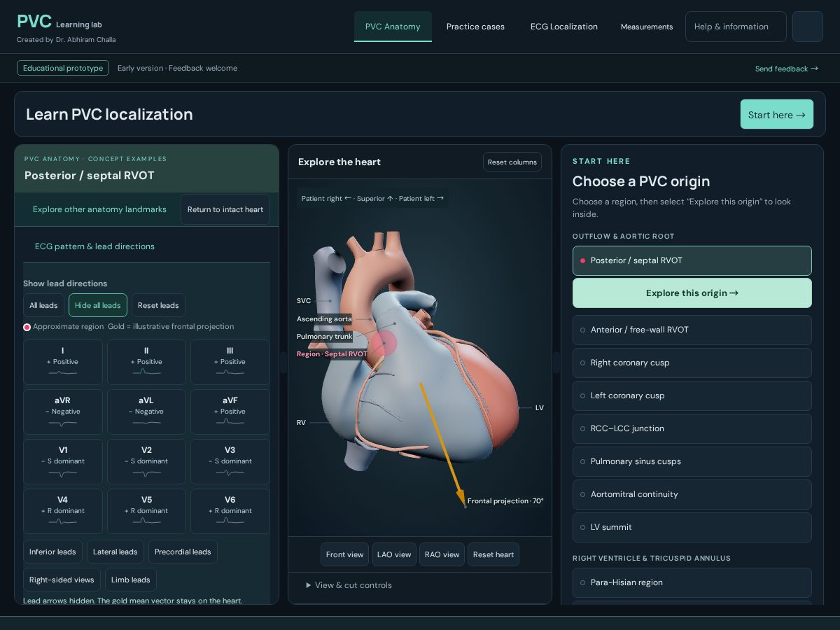Toggle Hide all leads

tap(98, 305)
